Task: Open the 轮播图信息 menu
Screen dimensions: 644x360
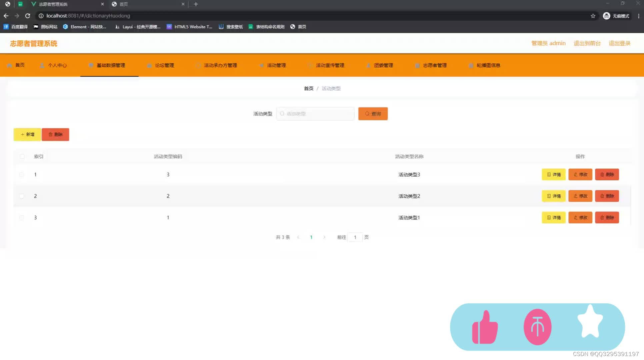Action: pyautogui.click(x=485, y=65)
